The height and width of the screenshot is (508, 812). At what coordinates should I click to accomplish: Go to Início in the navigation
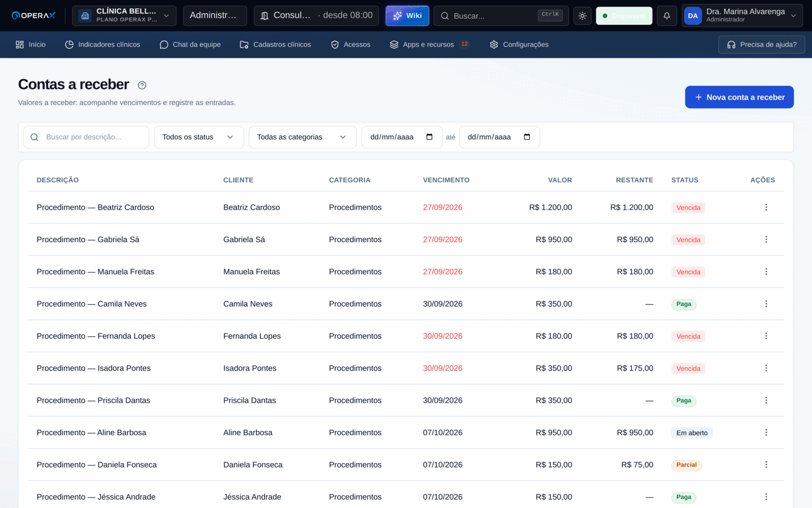[30, 45]
